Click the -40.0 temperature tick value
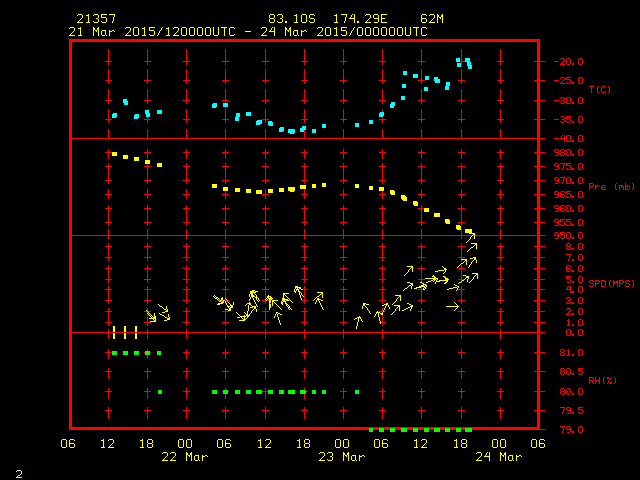 click(569, 139)
